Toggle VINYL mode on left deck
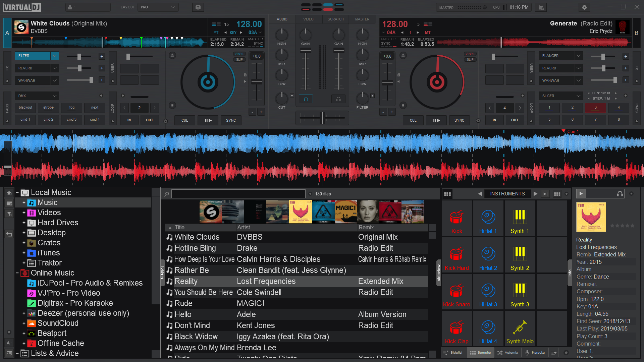Screen dimensions: 644x362 pyautogui.click(x=239, y=54)
